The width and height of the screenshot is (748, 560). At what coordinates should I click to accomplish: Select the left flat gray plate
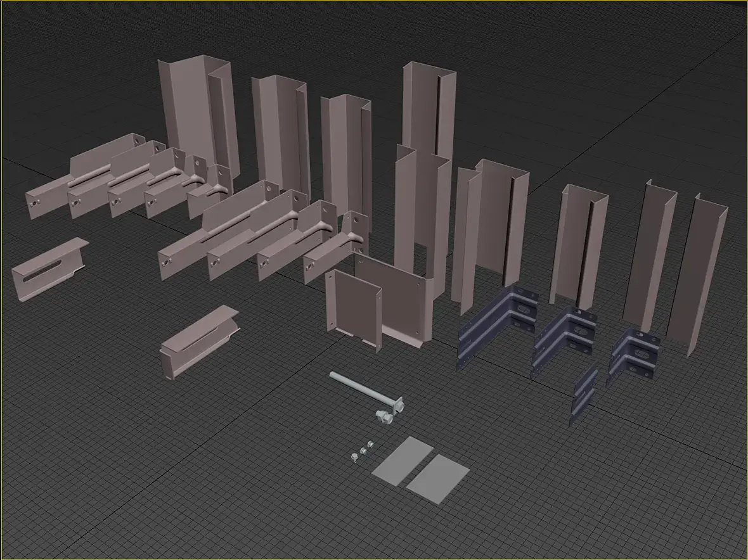402,461
